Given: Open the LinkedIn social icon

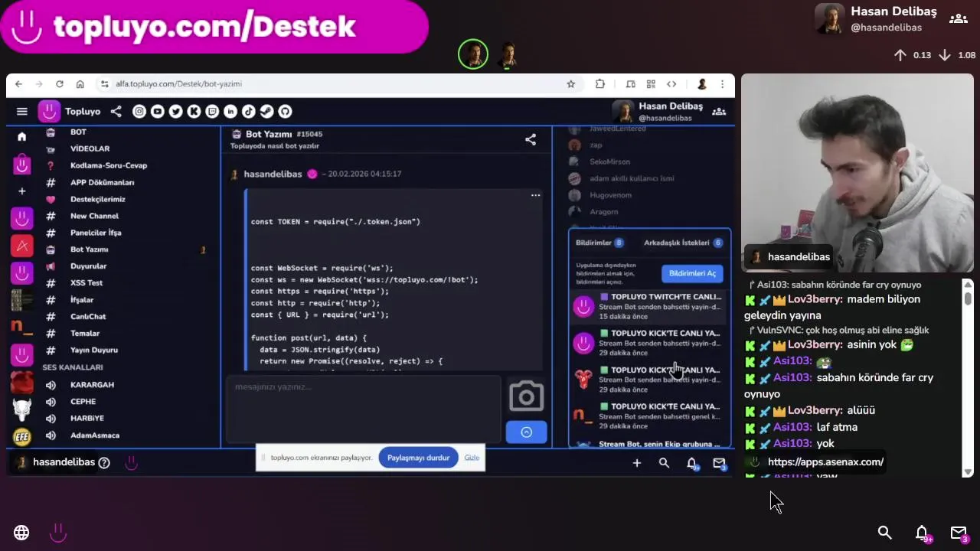Looking at the screenshot, I should tap(230, 112).
